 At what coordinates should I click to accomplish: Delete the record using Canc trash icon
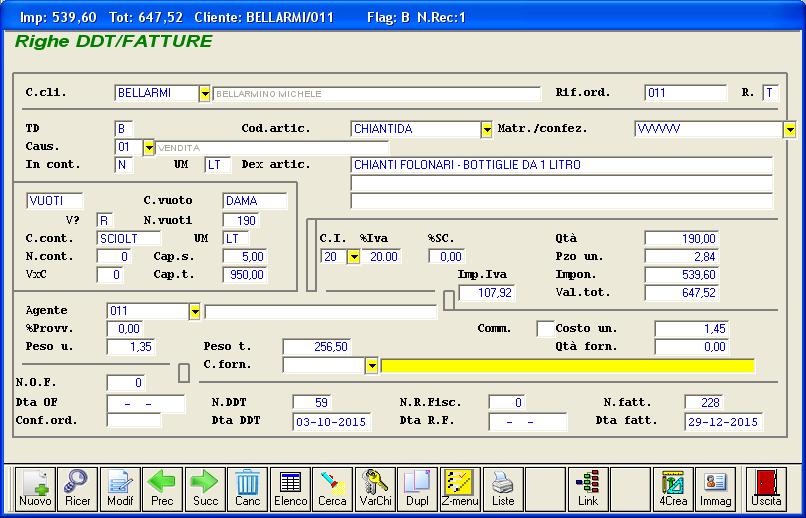248,489
